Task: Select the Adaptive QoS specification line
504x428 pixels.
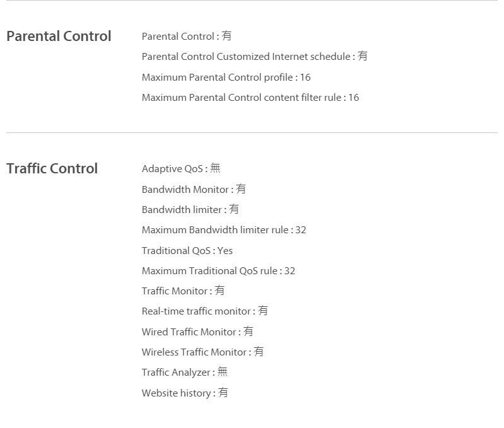Action: point(181,168)
